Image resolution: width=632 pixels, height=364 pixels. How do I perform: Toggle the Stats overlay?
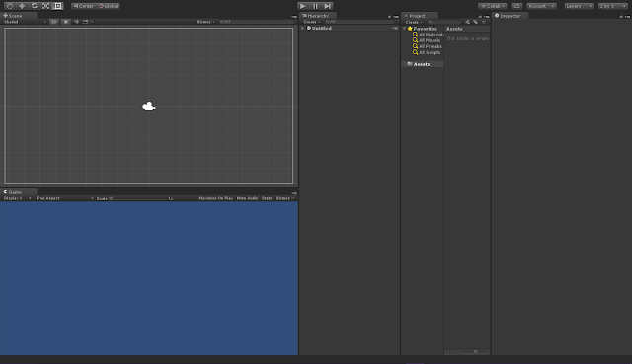[x=267, y=198]
